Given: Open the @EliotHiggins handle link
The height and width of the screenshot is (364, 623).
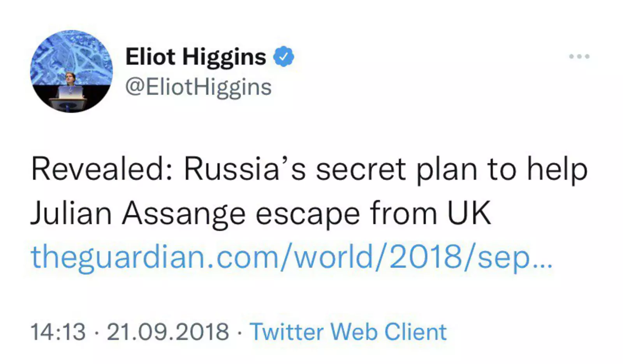Looking at the screenshot, I should pos(198,87).
